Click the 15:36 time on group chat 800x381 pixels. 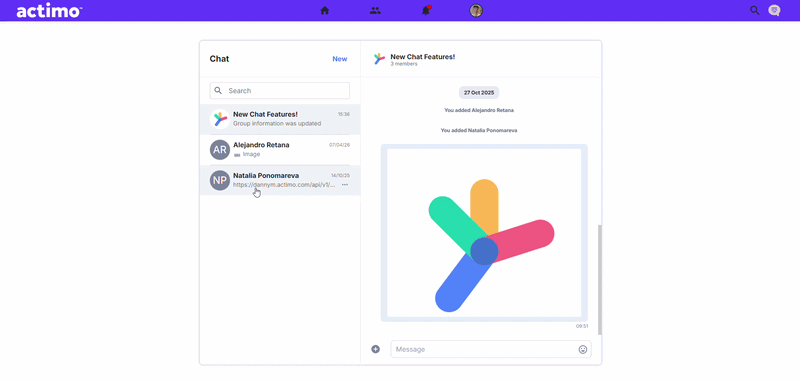click(x=344, y=114)
